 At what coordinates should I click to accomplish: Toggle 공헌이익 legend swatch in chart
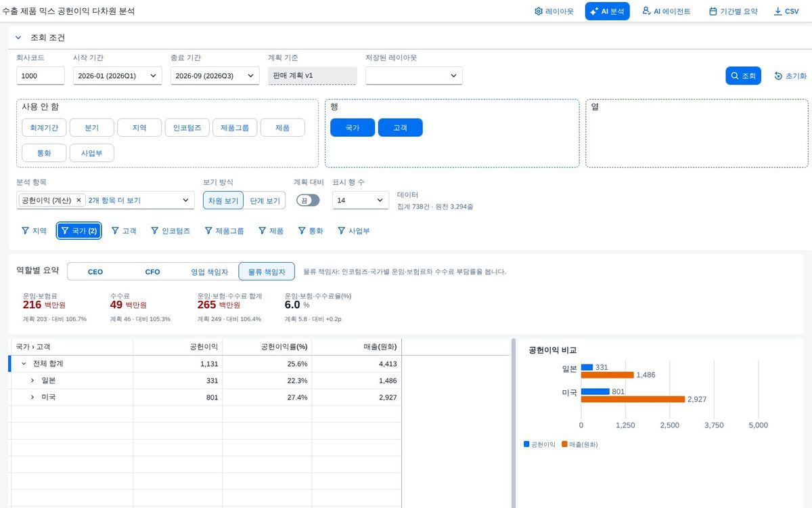[x=526, y=444]
